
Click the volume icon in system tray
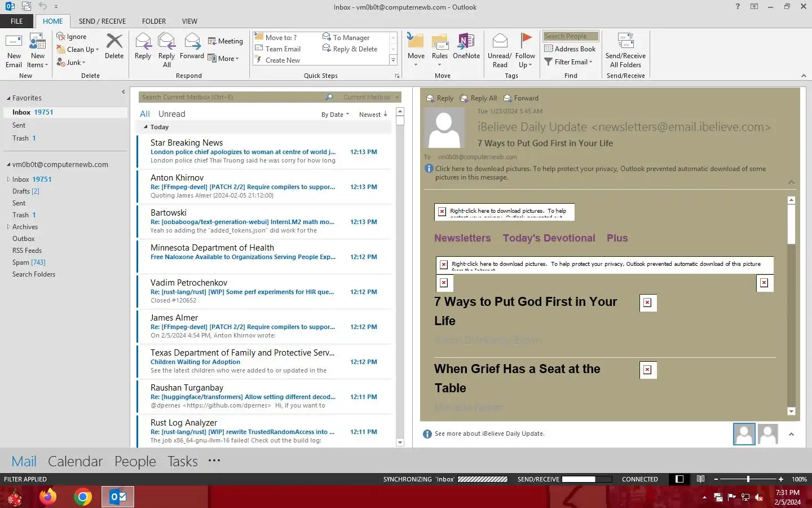click(759, 497)
